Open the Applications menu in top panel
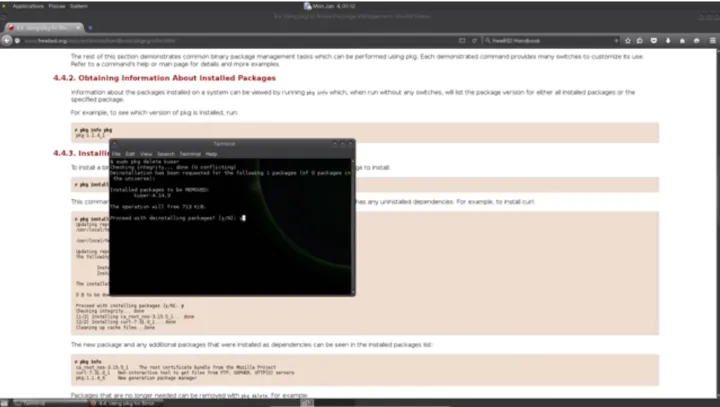 [27, 5]
